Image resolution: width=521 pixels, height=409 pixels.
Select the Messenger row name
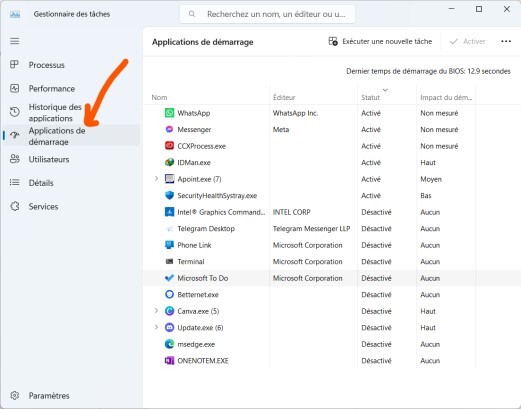pyautogui.click(x=194, y=129)
